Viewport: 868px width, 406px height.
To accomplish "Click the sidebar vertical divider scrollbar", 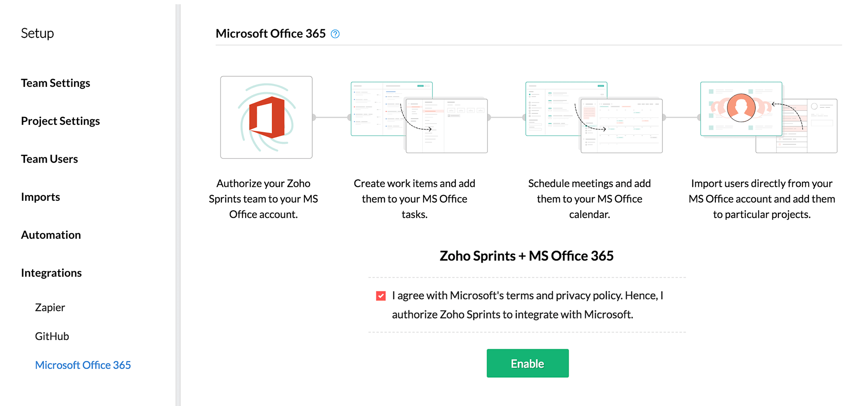I will [177, 204].
